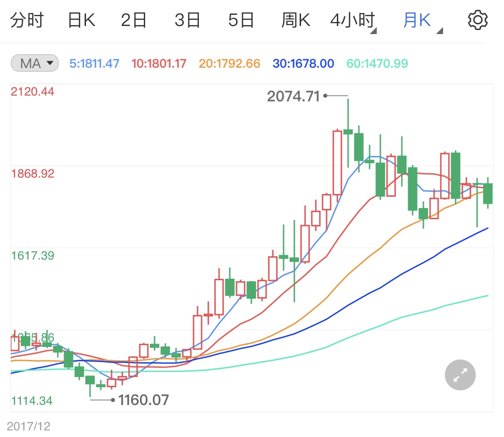Open the 5日 five-day chart view
Image resolution: width=504 pixels, height=437 pixels.
point(241,19)
